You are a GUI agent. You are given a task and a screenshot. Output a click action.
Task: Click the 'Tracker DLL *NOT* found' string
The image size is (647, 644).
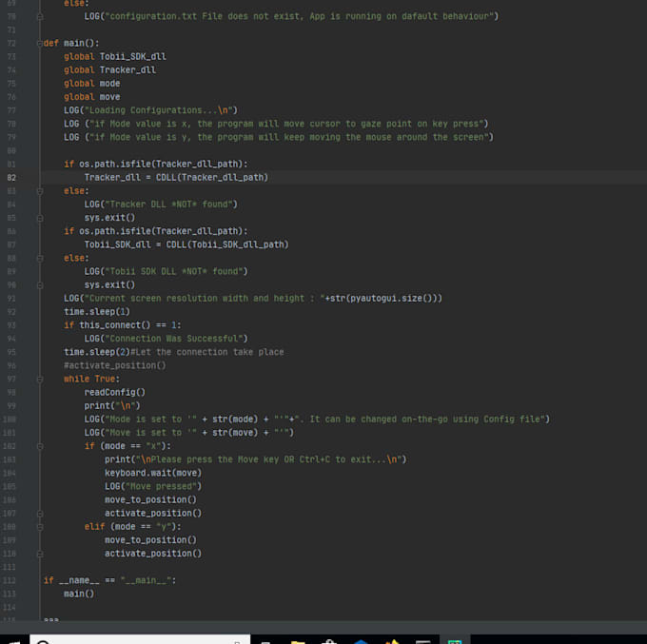(x=168, y=205)
